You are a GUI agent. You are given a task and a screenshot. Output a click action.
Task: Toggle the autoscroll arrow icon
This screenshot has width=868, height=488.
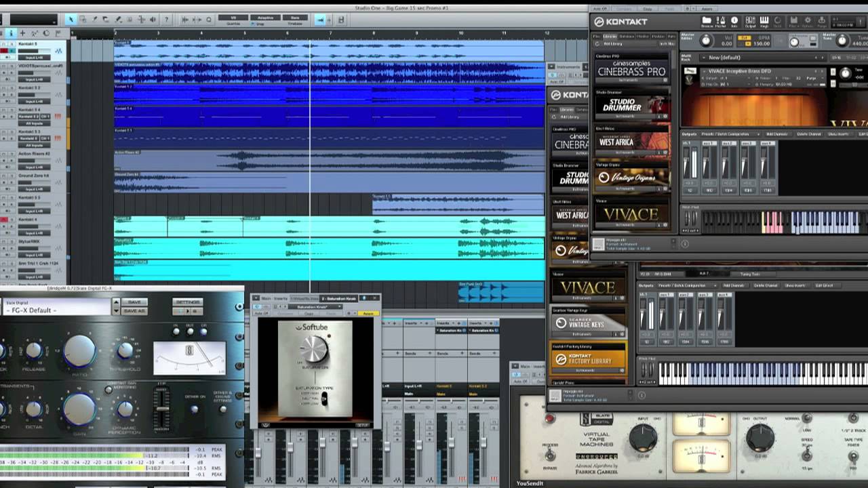pos(321,20)
